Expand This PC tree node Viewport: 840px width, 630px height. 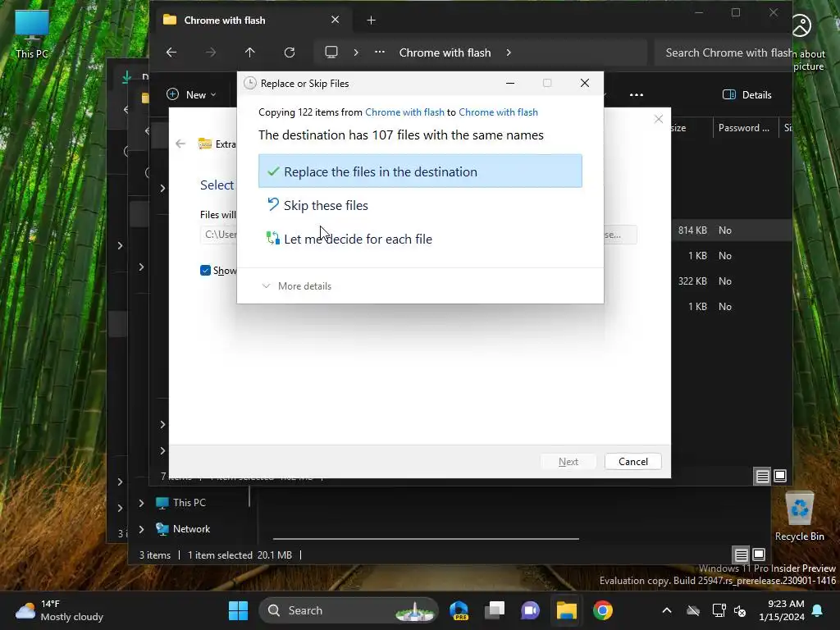tap(141, 503)
